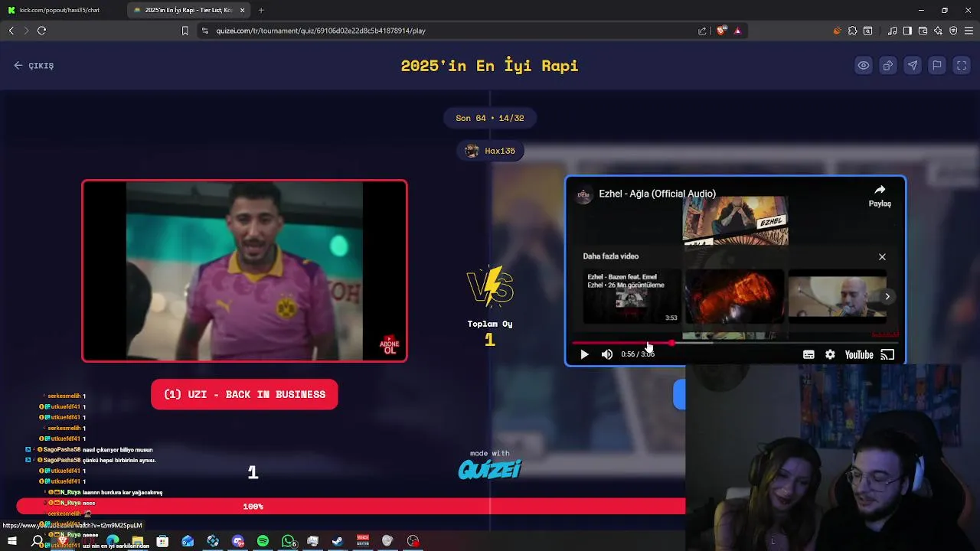Switch to the kick.com chat popout tab

(x=60, y=10)
